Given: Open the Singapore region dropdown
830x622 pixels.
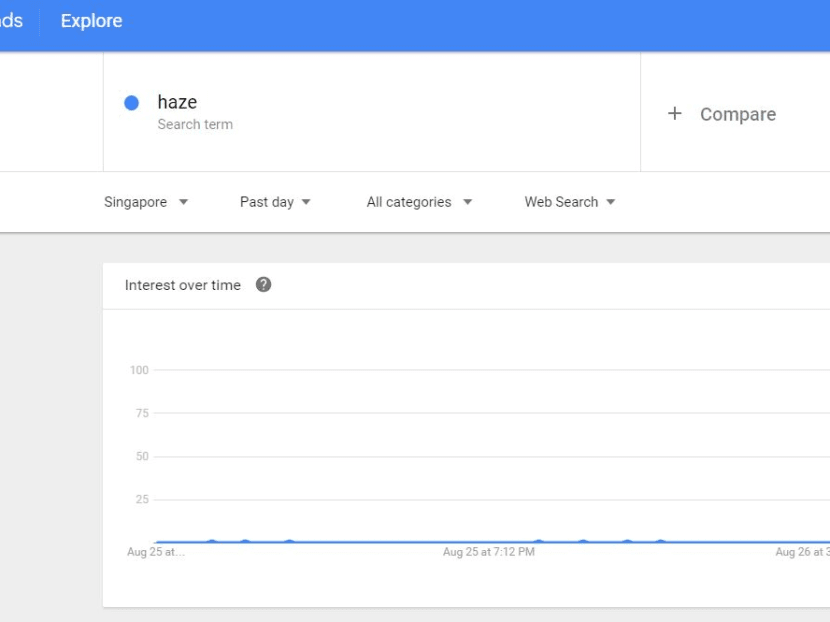Looking at the screenshot, I should click(x=146, y=202).
